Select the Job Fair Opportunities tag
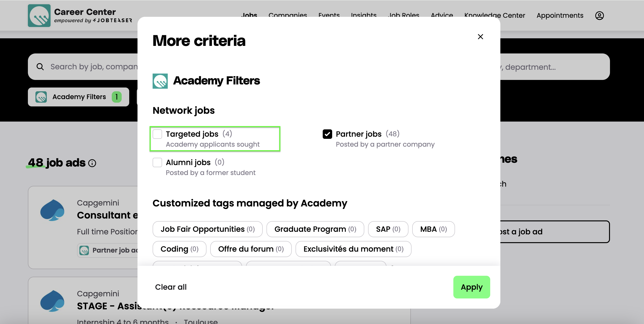Image resolution: width=644 pixels, height=324 pixels. click(x=207, y=229)
